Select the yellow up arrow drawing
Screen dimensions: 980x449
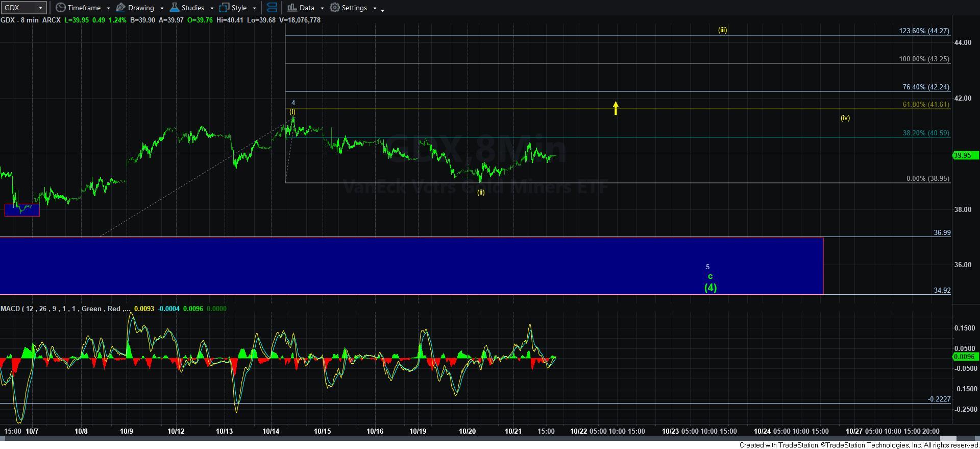tap(616, 108)
